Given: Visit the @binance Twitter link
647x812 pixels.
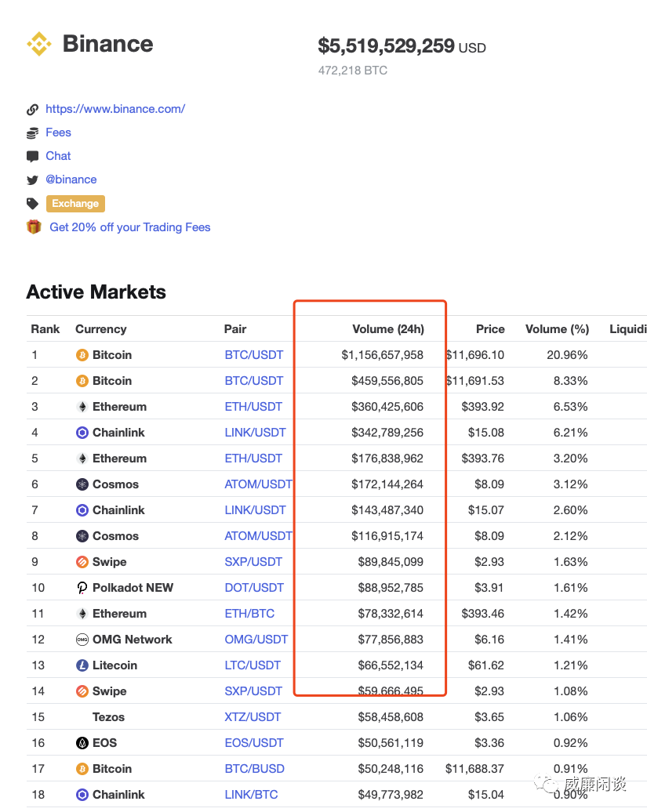Looking at the screenshot, I should tap(71, 179).
